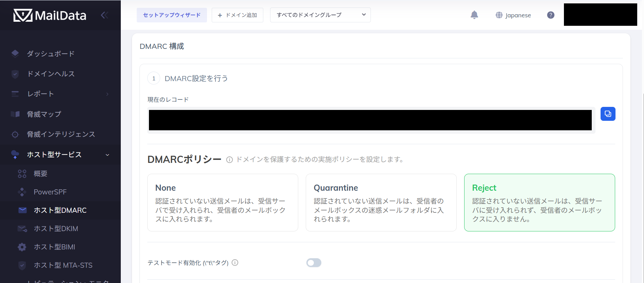This screenshot has height=283, width=644.
Task: Click the hosted services cloud icon
Action: point(15,154)
